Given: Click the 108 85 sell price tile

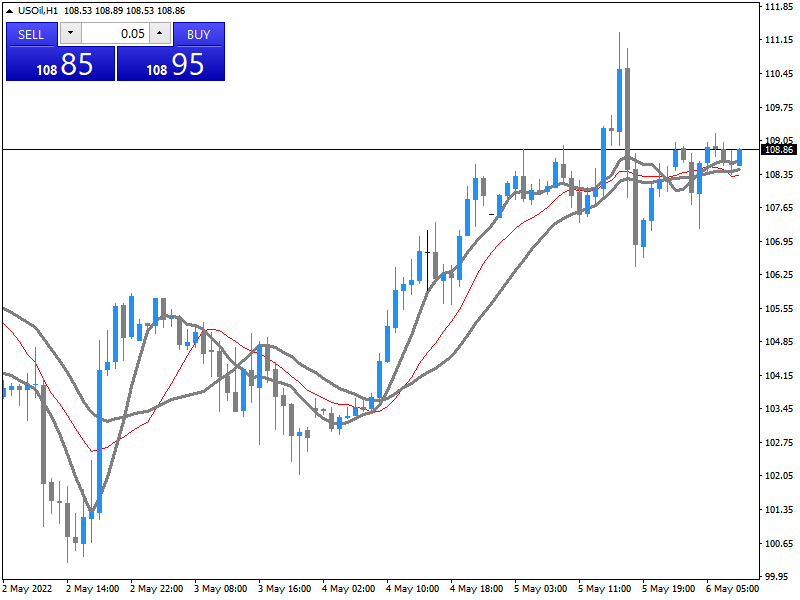Looking at the screenshot, I should pos(61,65).
